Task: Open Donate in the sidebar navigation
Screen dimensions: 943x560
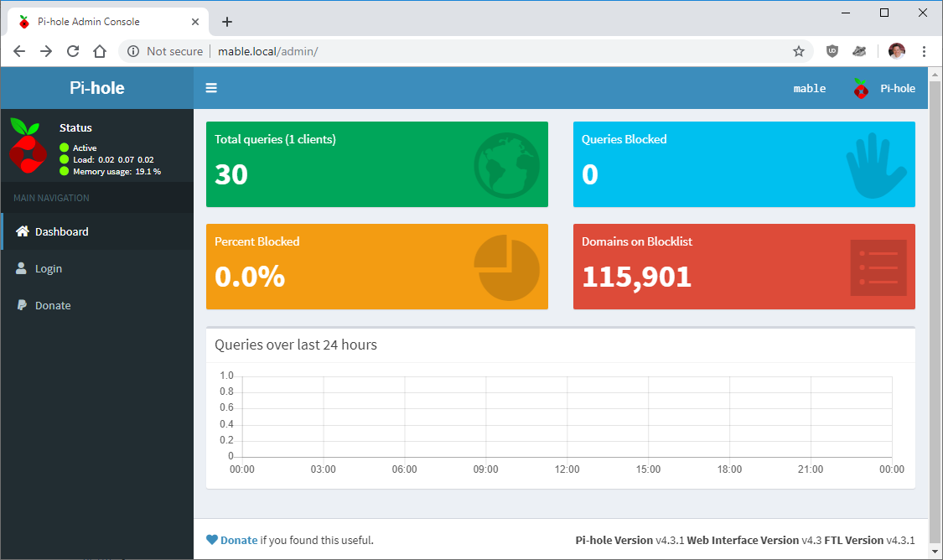Action: [97, 305]
